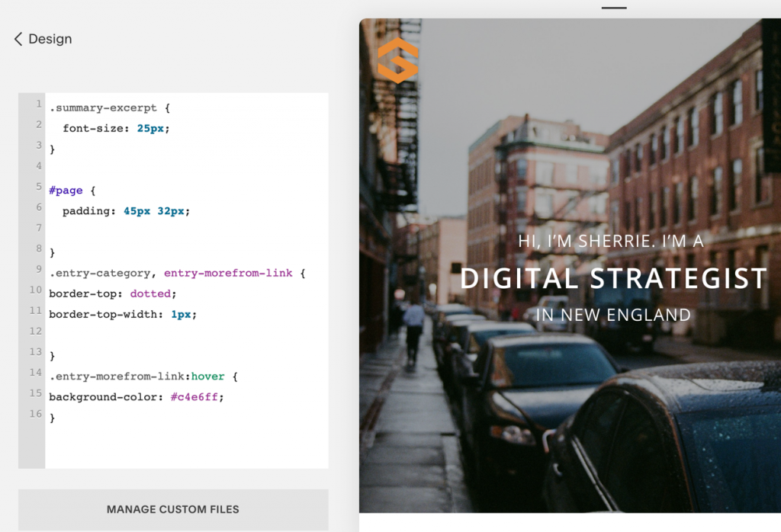Screen dimensions: 781x532
Task: Click the "HI, I'M SHERRIE. I'M A" text
Action: [x=611, y=241]
